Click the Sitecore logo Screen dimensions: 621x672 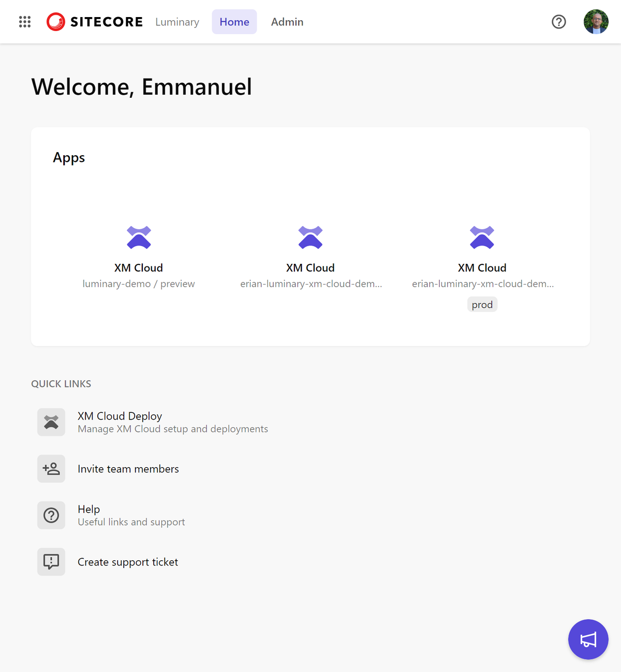pyautogui.click(x=94, y=22)
